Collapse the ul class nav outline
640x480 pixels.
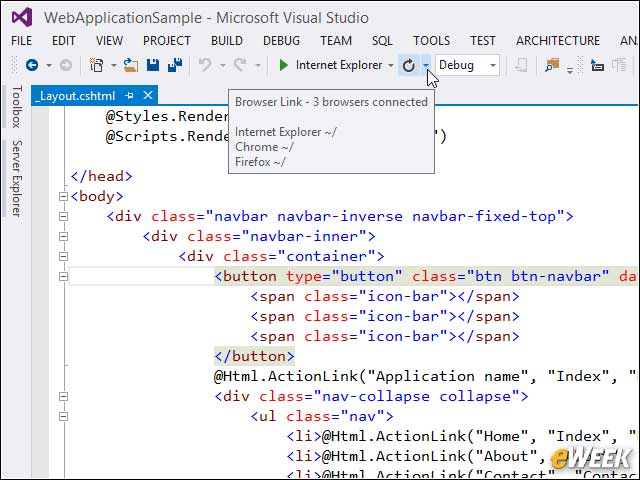click(x=63, y=416)
